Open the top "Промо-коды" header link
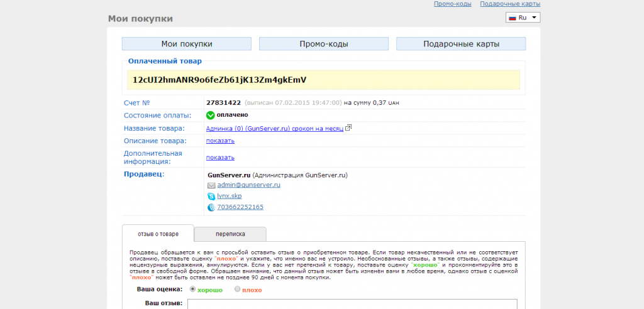Screen dimensions: 644x309 [452, 4]
